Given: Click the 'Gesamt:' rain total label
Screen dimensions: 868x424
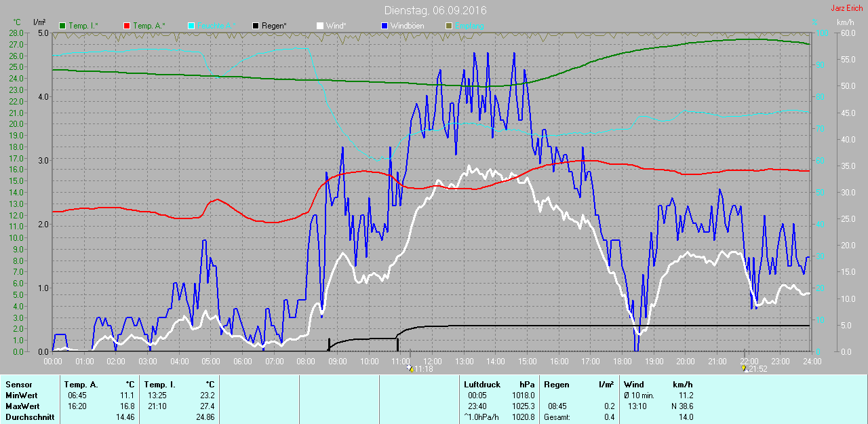Looking at the screenshot, I should (x=557, y=417).
